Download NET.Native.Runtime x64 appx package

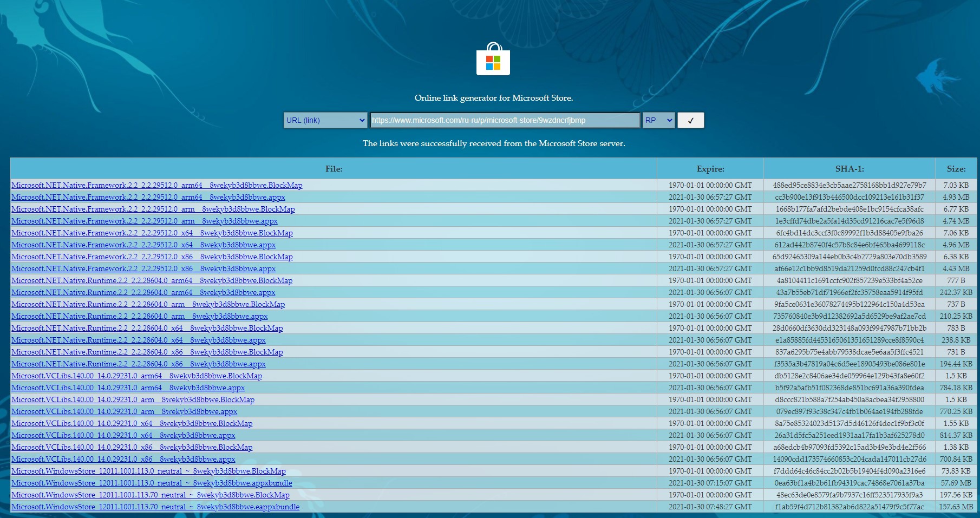[x=139, y=340]
